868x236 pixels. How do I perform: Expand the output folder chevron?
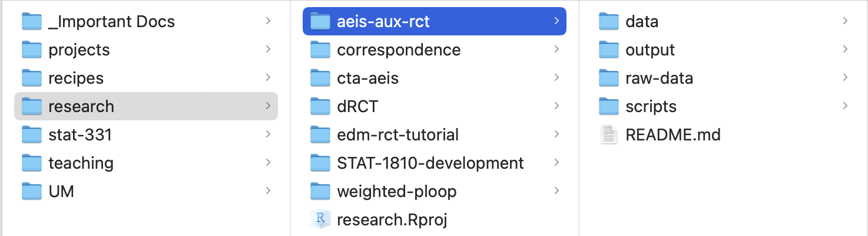pyautogui.click(x=845, y=50)
